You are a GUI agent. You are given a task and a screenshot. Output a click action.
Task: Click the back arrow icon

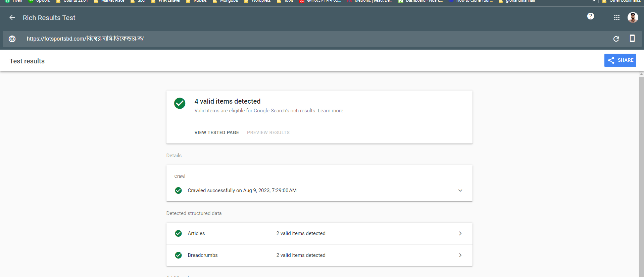pos(12,17)
